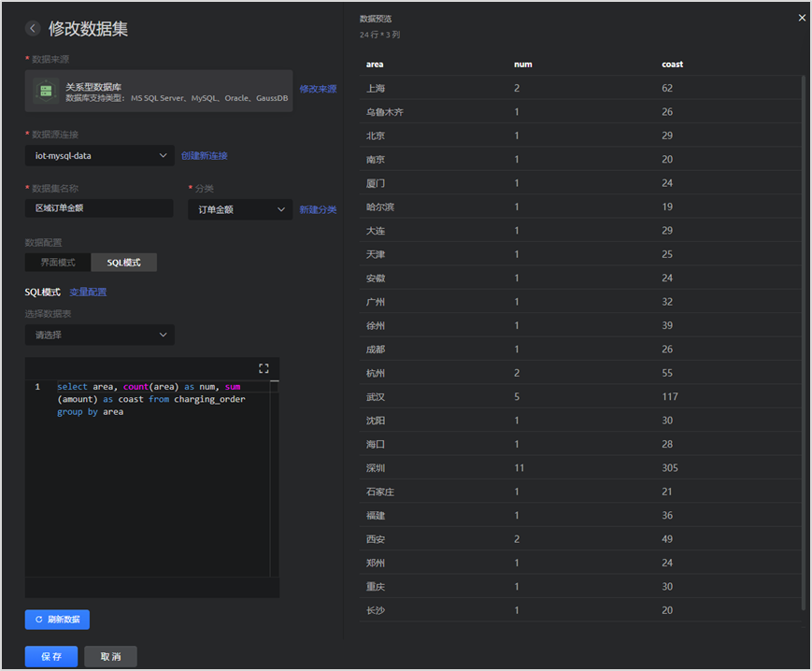
Task: Select the 北京 row cell
Action: tap(376, 136)
